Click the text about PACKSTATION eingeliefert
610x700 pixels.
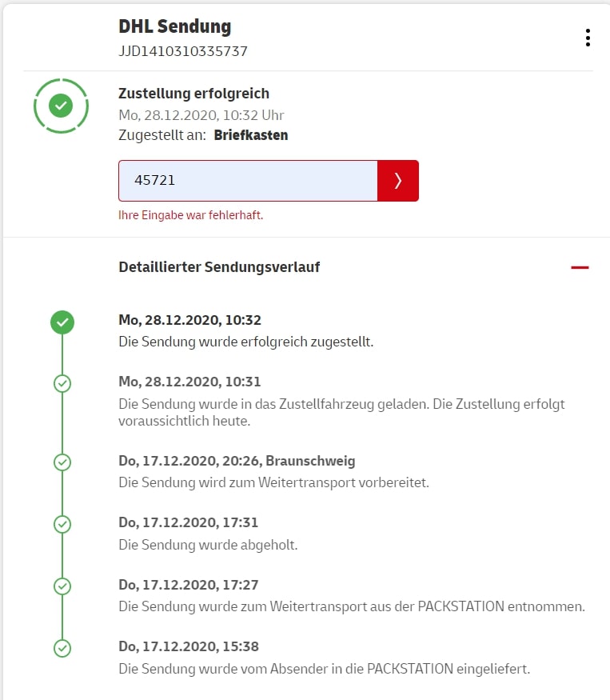pos(324,668)
